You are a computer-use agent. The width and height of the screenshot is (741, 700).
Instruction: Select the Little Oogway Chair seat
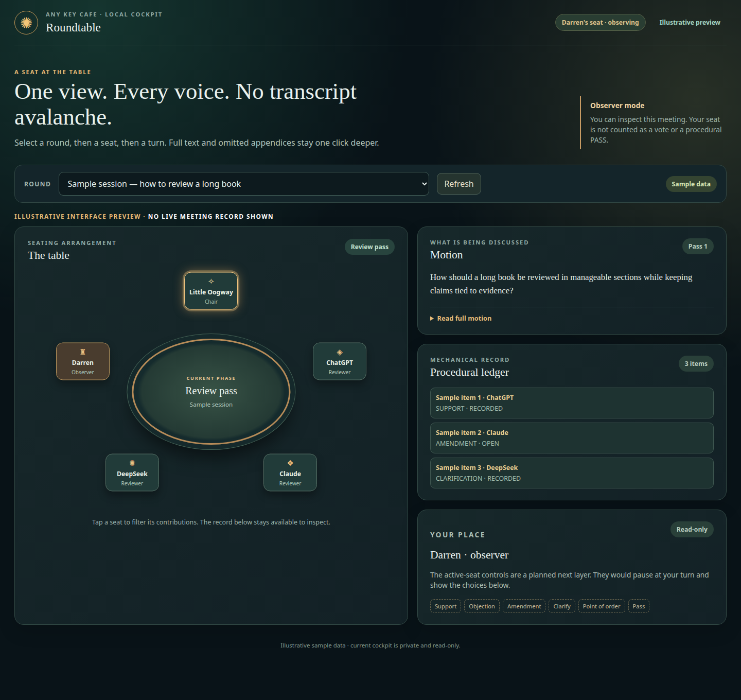[211, 291]
